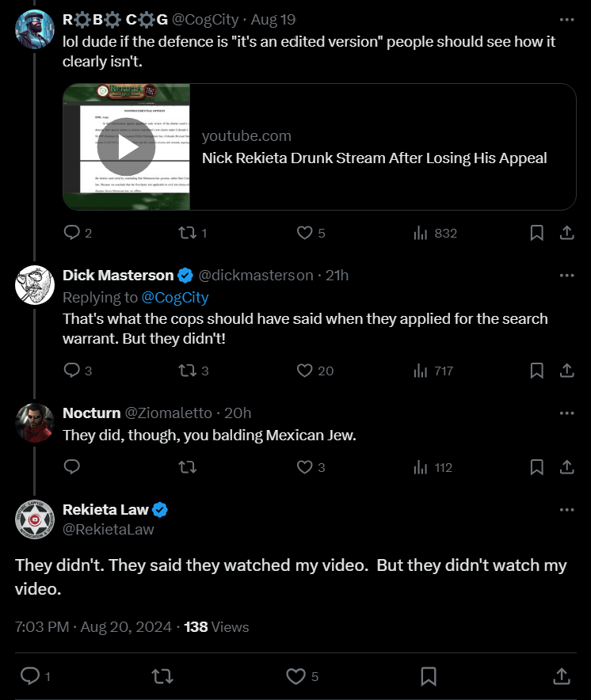Bookmark the Rekieta Law main tweet
The image size is (591, 700).
coord(429,675)
